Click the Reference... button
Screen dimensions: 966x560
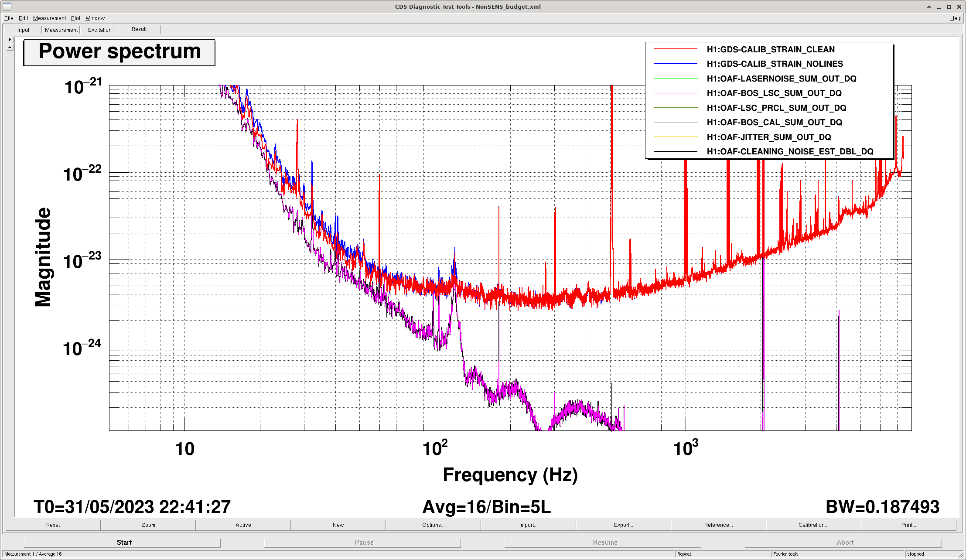[718, 525]
